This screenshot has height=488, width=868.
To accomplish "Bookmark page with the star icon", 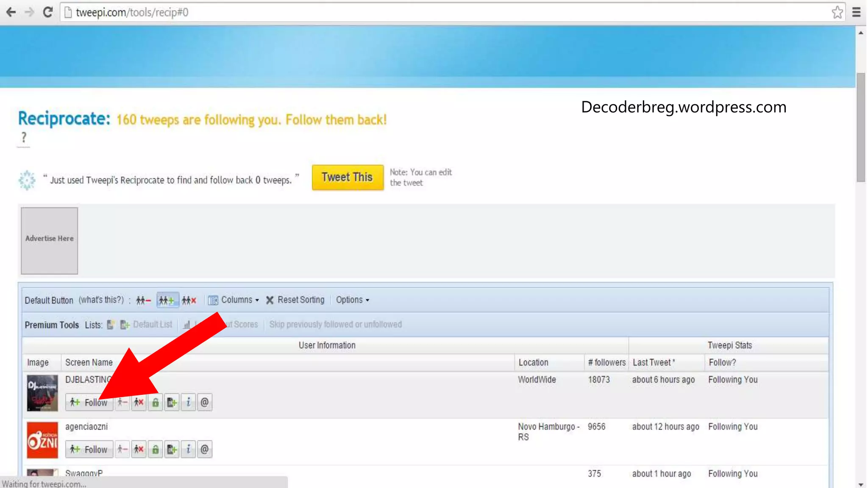I will pos(837,12).
